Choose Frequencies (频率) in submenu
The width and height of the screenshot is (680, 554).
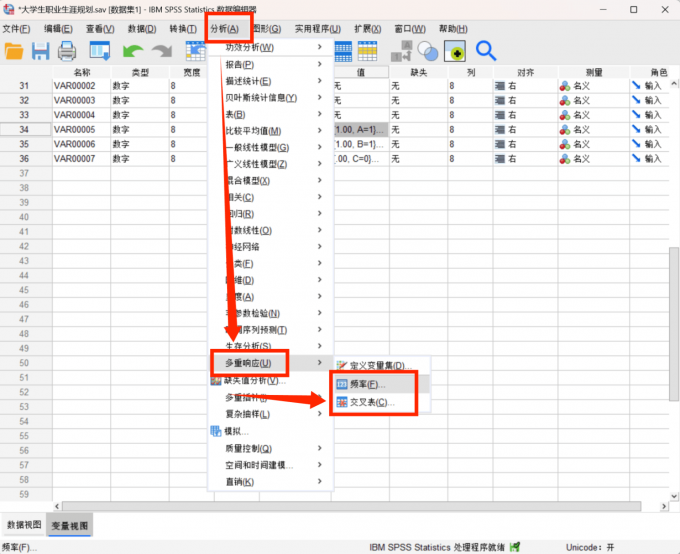coord(381,384)
